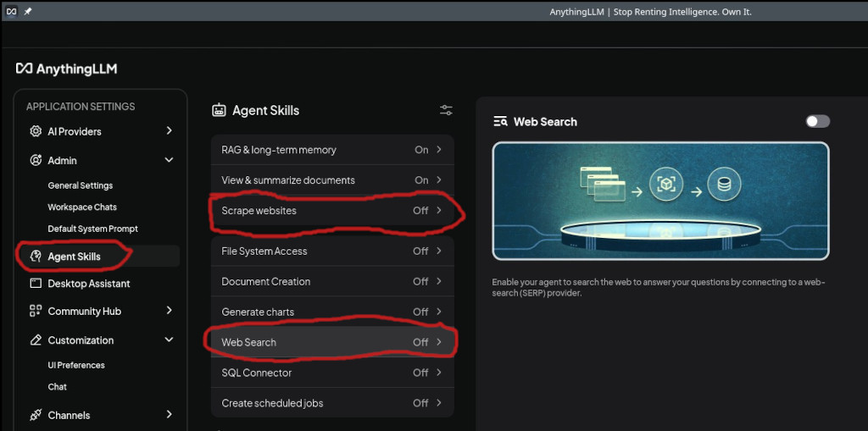Click the Community Hub grid icon
Viewport: 868px width, 431px height.
36,311
